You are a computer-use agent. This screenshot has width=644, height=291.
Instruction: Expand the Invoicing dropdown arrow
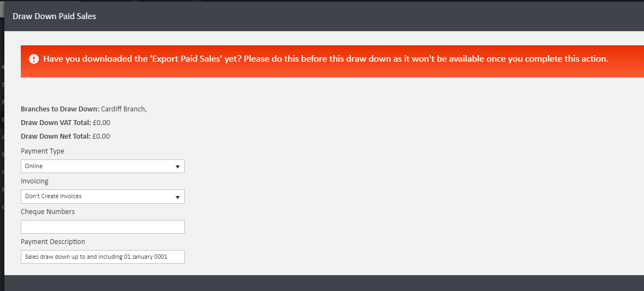pos(178,197)
